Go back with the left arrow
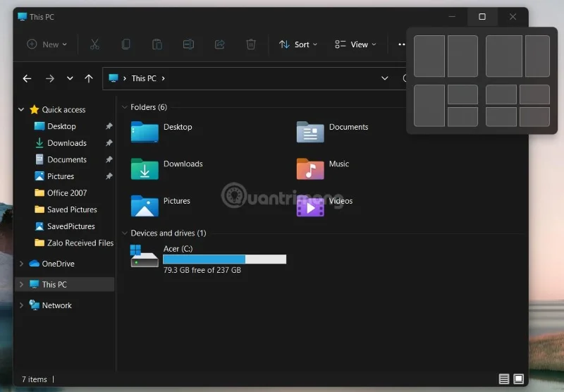564x392 pixels. (x=27, y=78)
